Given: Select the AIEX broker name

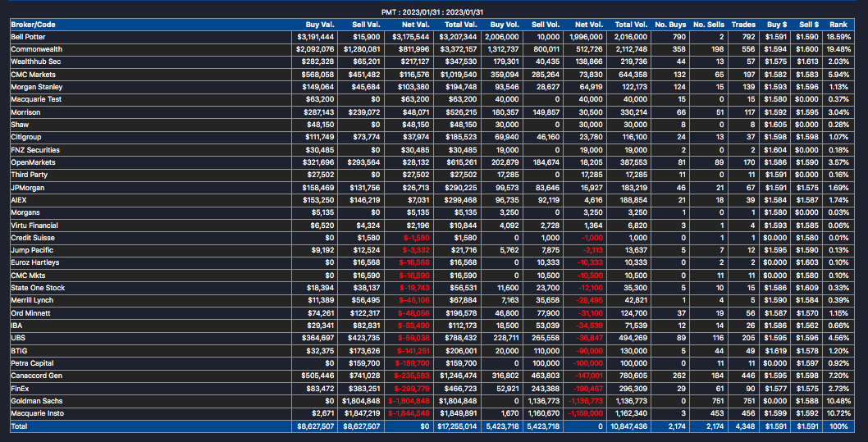Looking at the screenshot, I should [19, 200].
